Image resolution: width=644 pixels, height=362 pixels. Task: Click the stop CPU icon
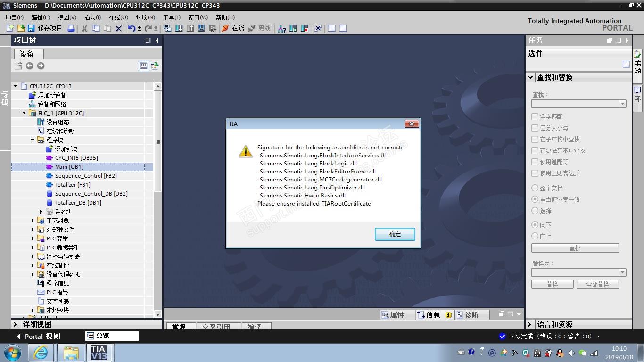point(305,28)
